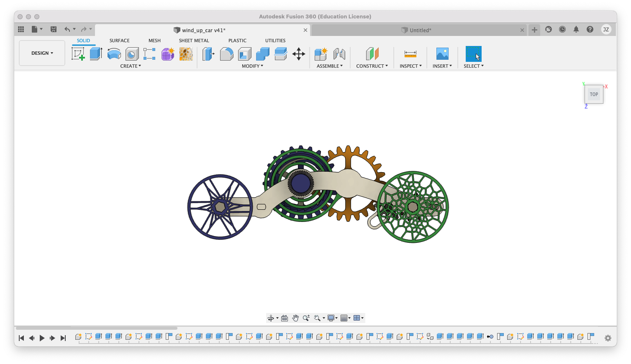
Task: Expand the MODIFY menu
Action: 252,66
